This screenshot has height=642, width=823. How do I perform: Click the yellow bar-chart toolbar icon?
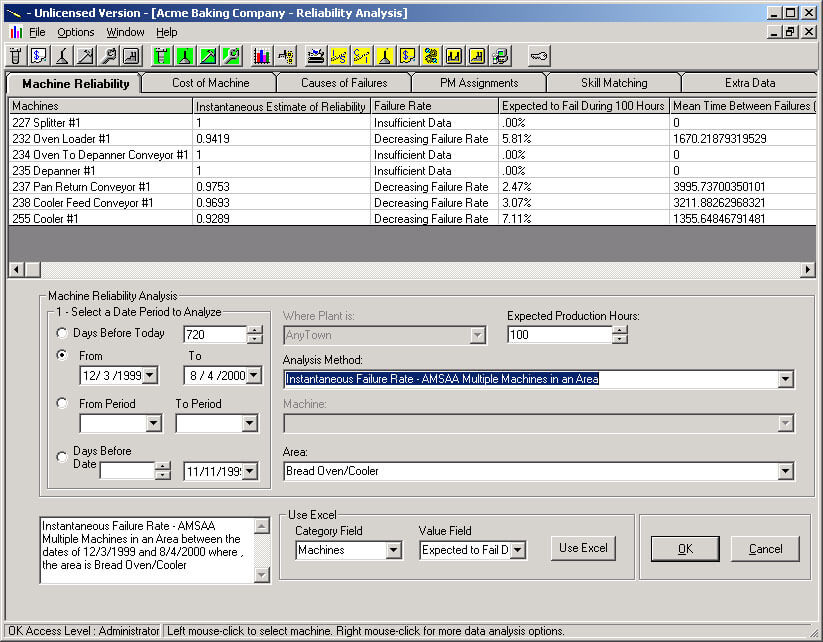[454, 56]
